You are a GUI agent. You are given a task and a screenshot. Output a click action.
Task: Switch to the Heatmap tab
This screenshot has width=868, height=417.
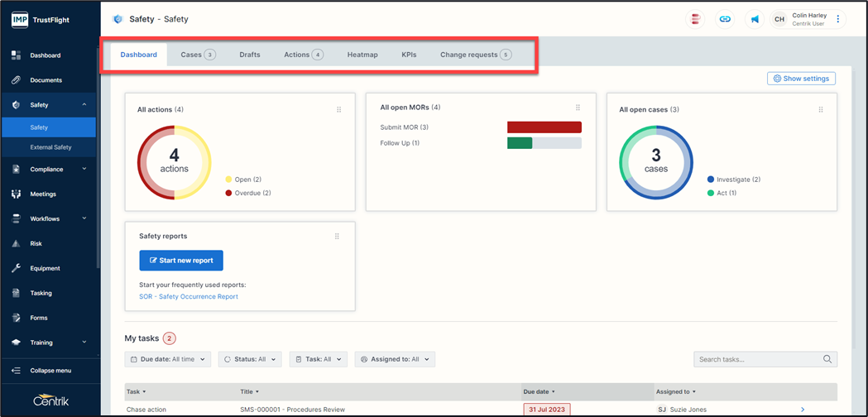(x=362, y=55)
